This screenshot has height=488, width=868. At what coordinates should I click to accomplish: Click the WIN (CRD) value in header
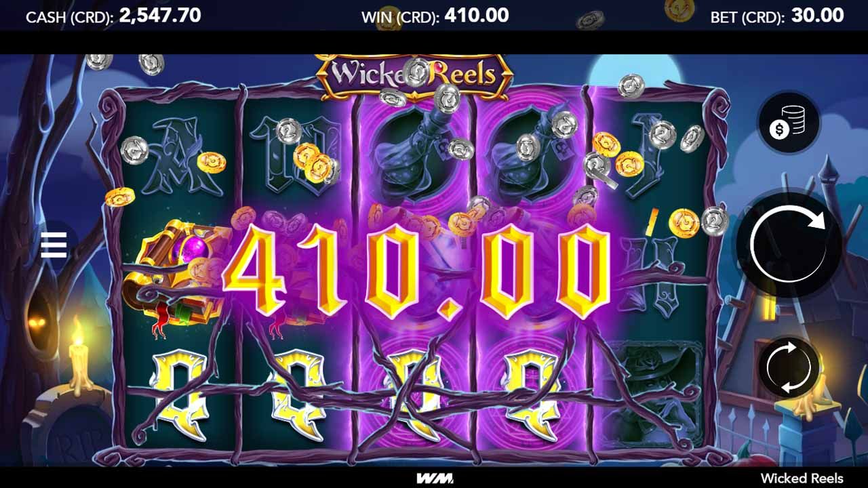(477, 16)
